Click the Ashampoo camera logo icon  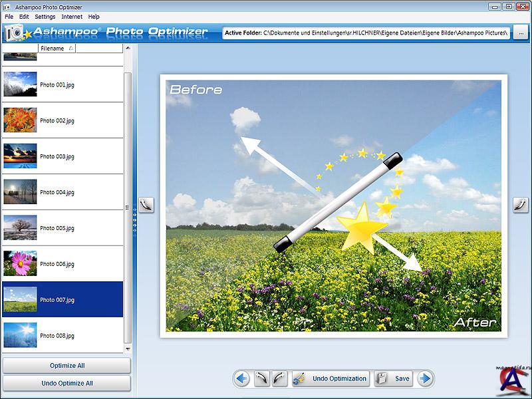tap(15, 33)
